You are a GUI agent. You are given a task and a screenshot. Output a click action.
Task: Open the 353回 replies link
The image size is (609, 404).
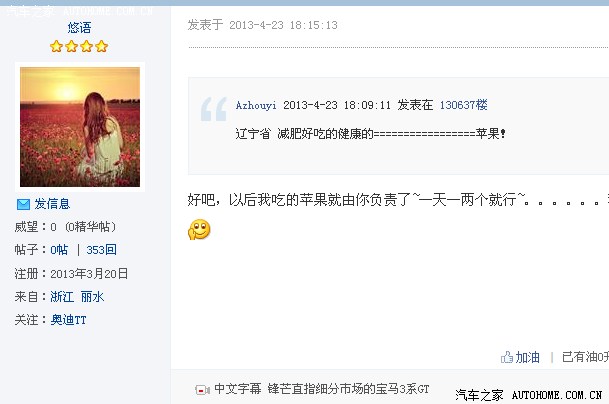[101, 250]
